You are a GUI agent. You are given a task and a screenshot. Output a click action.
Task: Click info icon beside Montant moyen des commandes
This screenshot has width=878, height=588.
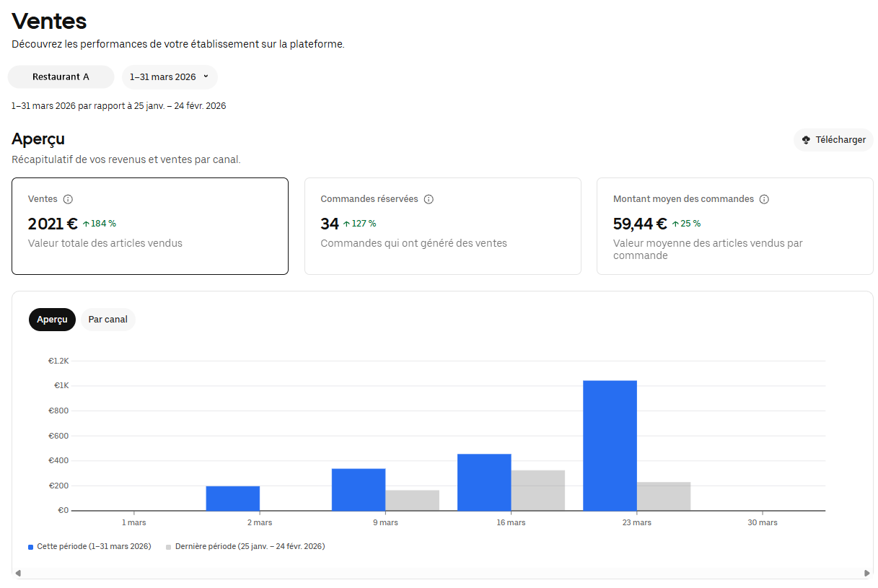click(764, 199)
